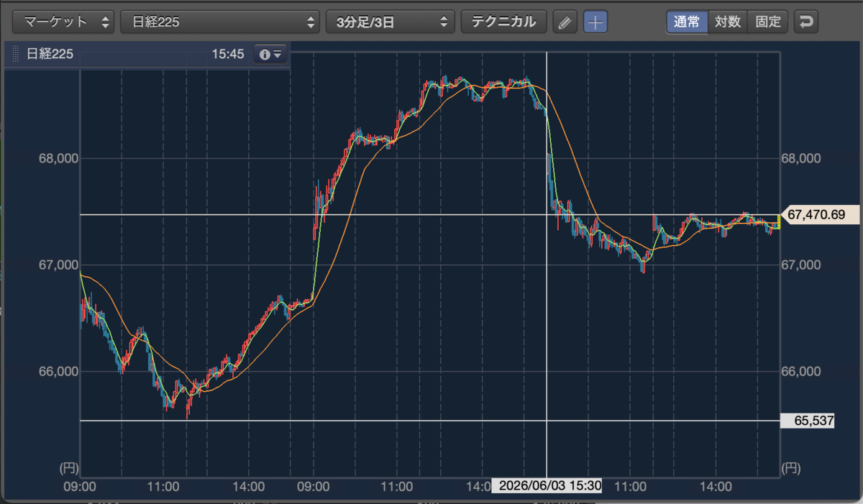Open the 3分足/3日 timeframe dropdown

391,22
